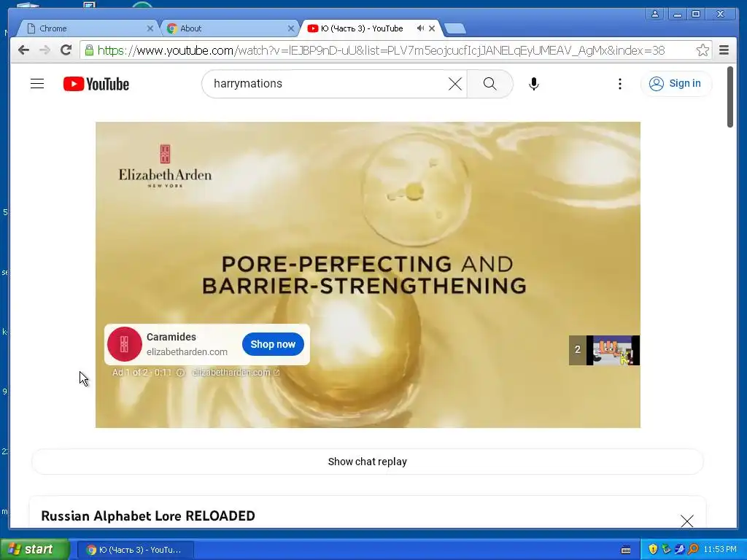747x560 pixels.
Task: Click the Russian Alphabet Lore RELOADED title
Action: click(148, 516)
